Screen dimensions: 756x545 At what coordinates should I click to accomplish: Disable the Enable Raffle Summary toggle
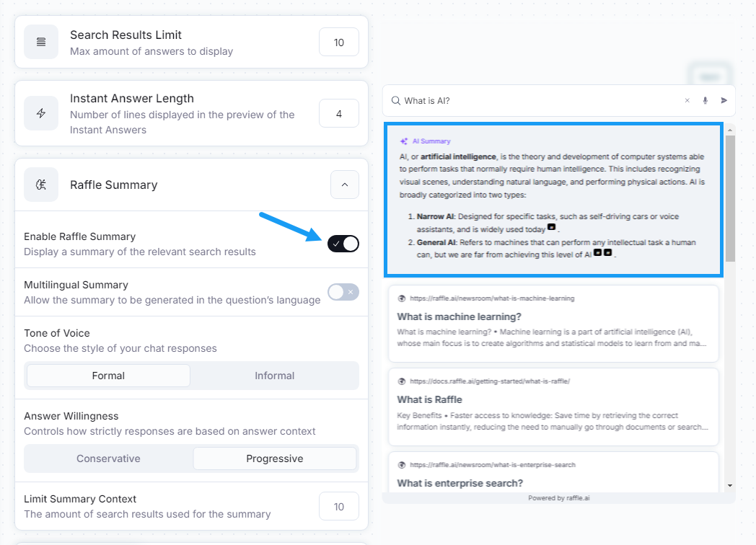343,244
